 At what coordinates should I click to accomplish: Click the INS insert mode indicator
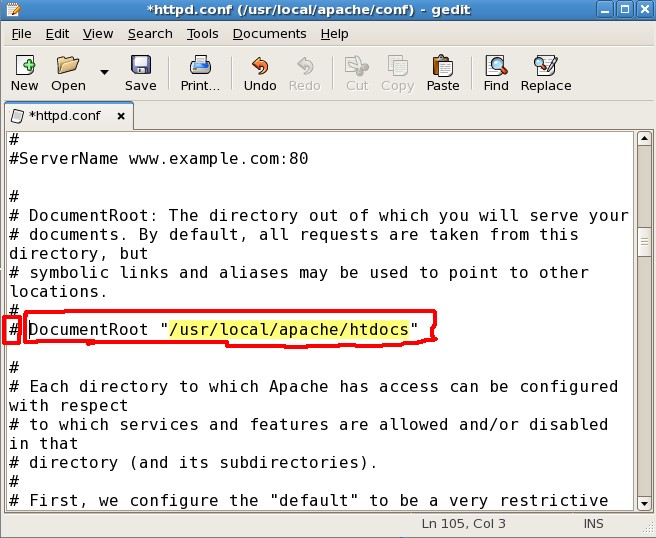[x=593, y=523]
